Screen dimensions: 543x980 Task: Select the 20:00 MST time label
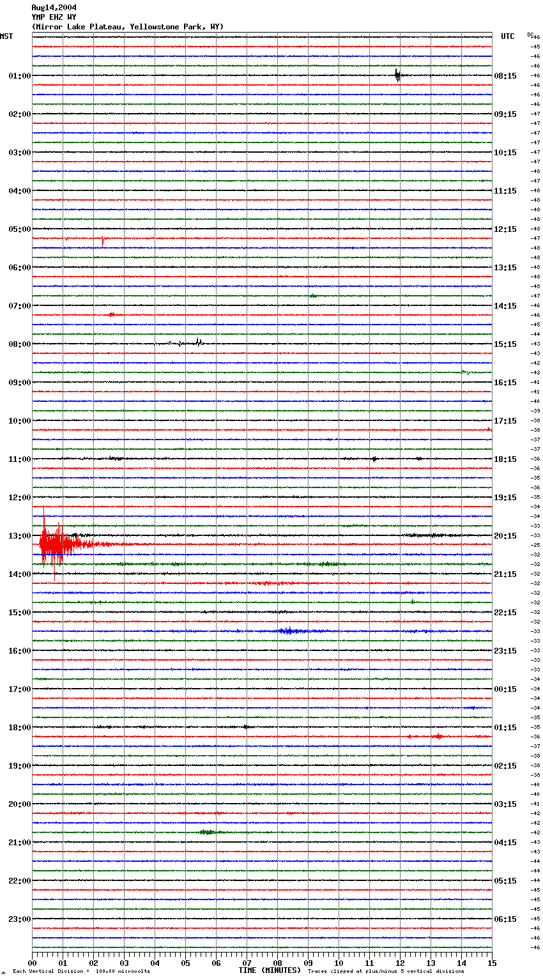(x=20, y=804)
